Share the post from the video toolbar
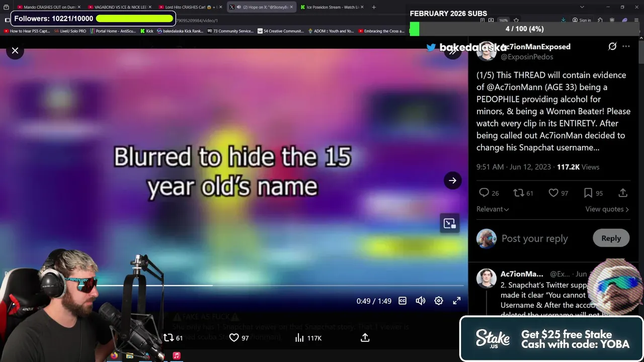The image size is (644, 362). [365, 338]
